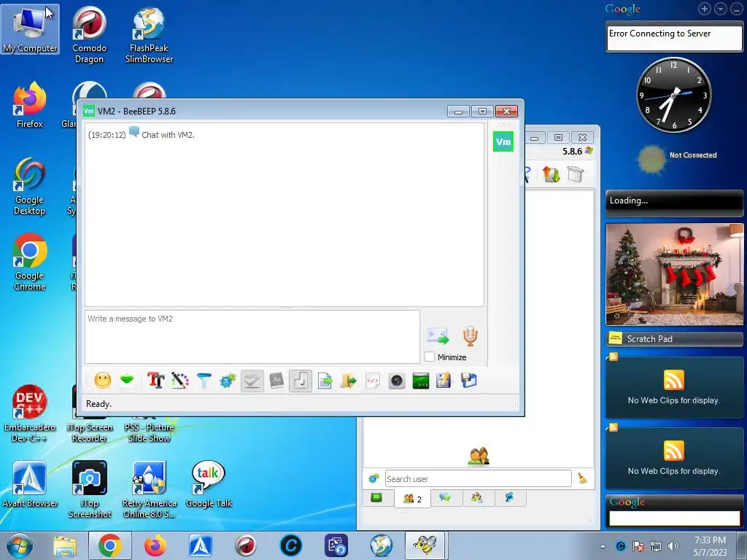Open the sidebar menu down-arrow button
The width and height of the screenshot is (747, 560).
click(x=720, y=9)
